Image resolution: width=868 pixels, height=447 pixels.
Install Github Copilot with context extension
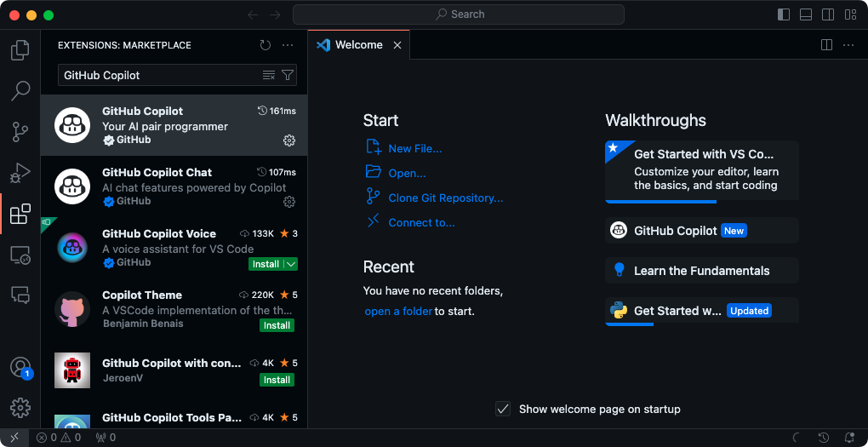click(277, 380)
